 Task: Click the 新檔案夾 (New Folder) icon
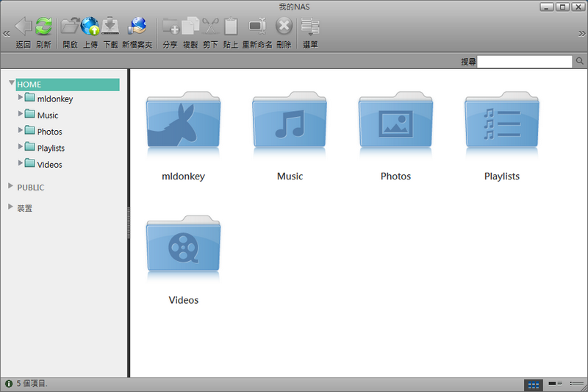click(x=137, y=26)
